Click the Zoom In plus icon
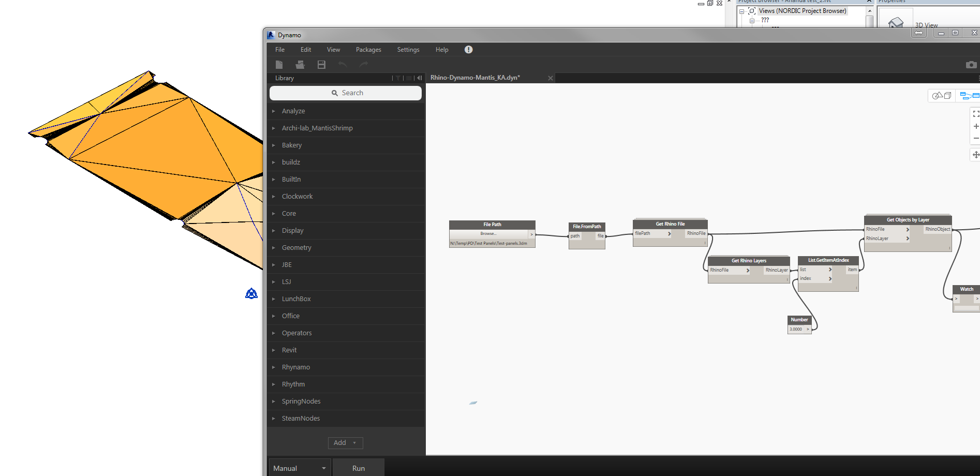 click(x=976, y=126)
